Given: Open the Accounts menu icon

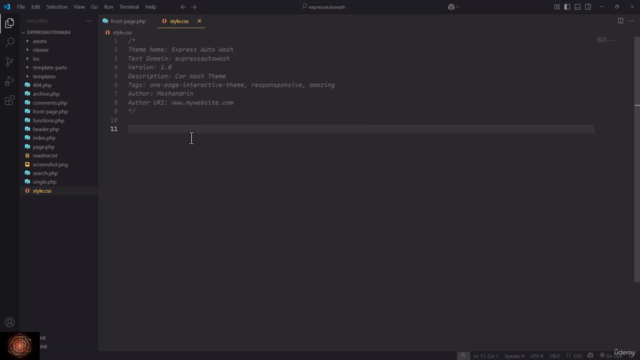Looking at the screenshot, I should pos(9,322).
